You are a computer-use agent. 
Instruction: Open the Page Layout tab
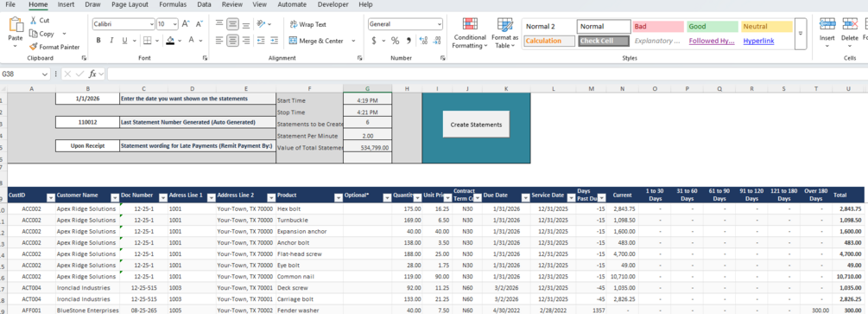coord(130,4)
